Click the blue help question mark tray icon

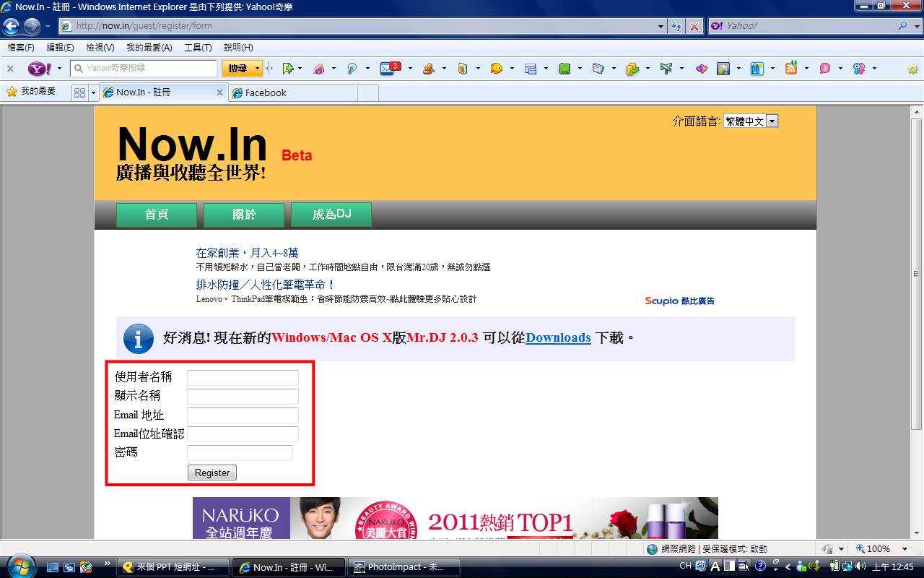coord(760,566)
